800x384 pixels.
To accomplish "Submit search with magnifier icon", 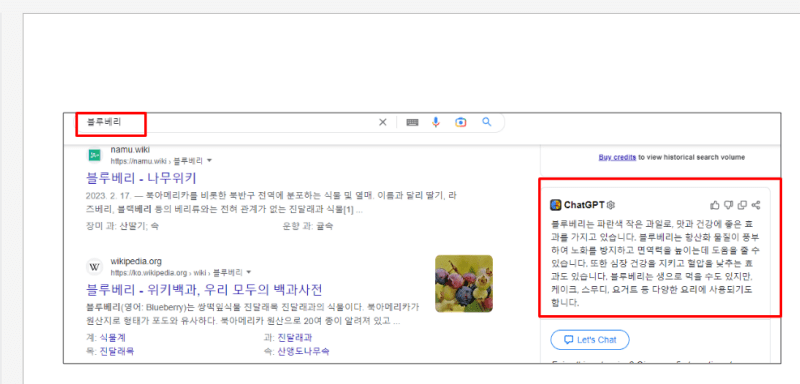I will 487,122.
